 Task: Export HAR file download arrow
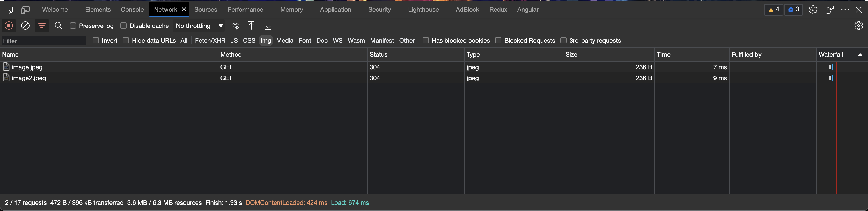[268, 26]
